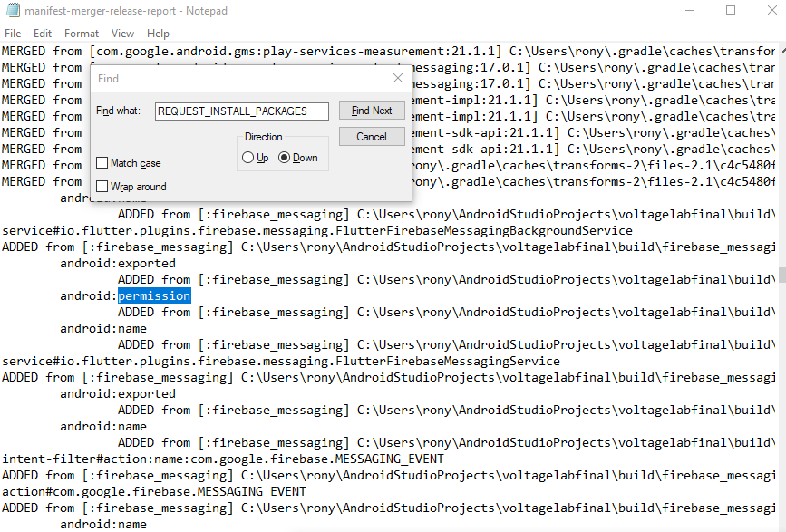Open the Edit menu
The width and height of the screenshot is (786, 532).
42,33
